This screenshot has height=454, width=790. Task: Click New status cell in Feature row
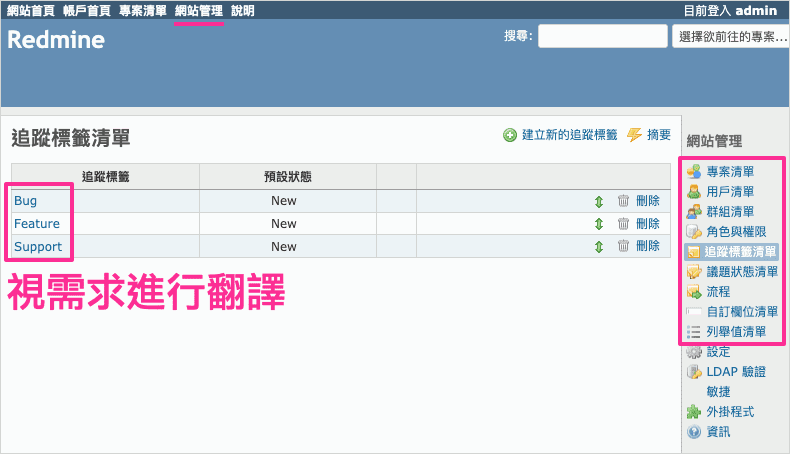click(x=288, y=223)
